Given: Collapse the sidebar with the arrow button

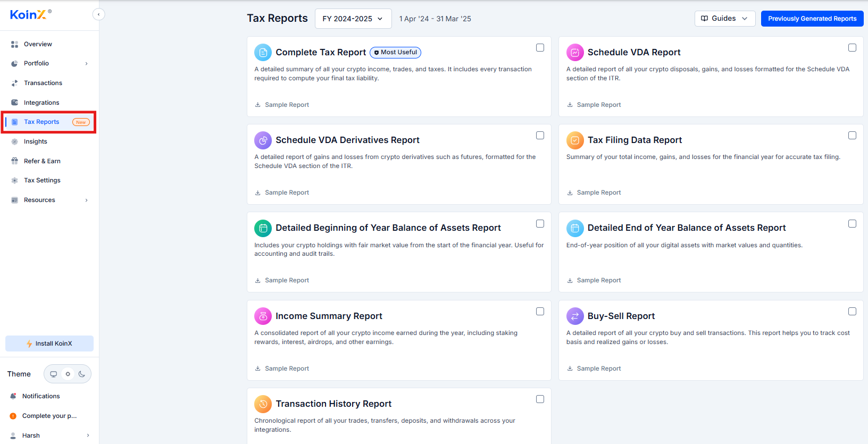Looking at the screenshot, I should tap(98, 14).
